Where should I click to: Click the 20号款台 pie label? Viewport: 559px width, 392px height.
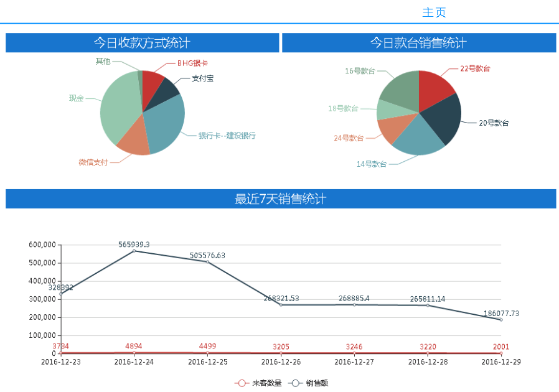point(494,123)
